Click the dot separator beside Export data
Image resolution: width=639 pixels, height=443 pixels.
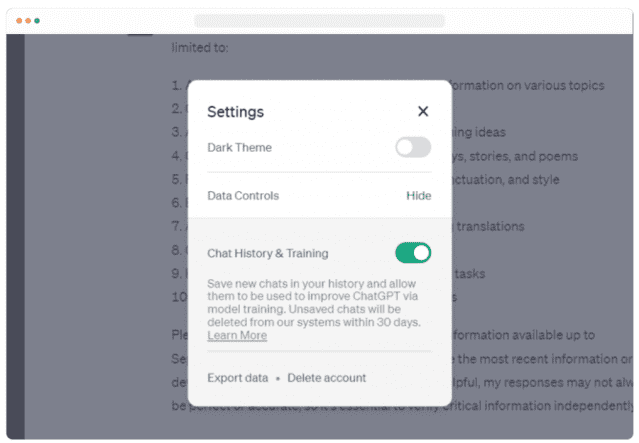click(278, 379)
